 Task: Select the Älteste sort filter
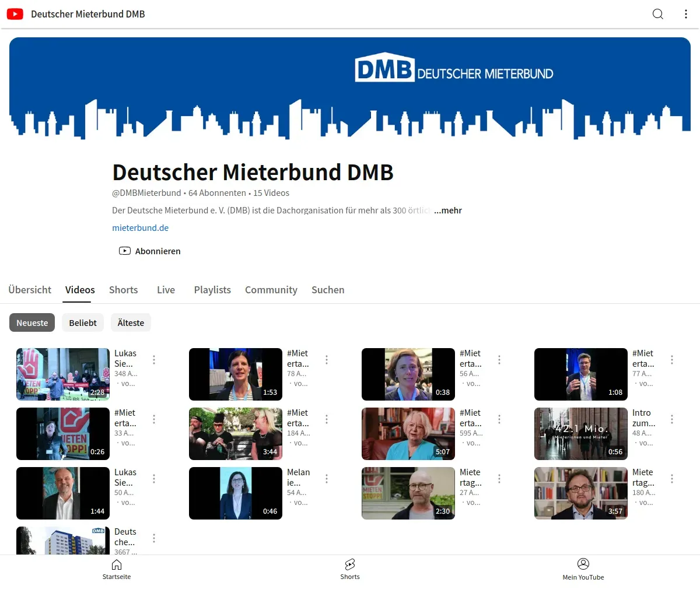coord(131,323)
